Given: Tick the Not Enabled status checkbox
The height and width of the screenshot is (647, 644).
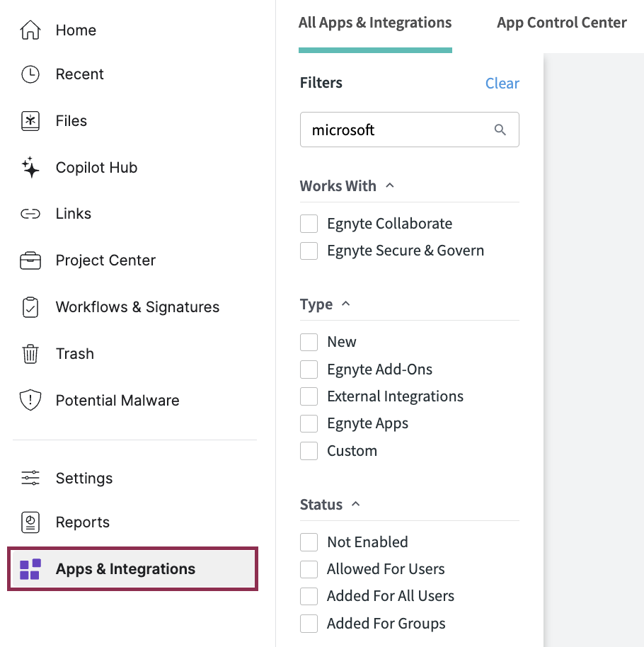Looking at the screenshot, I should click(x=309, y=542).
